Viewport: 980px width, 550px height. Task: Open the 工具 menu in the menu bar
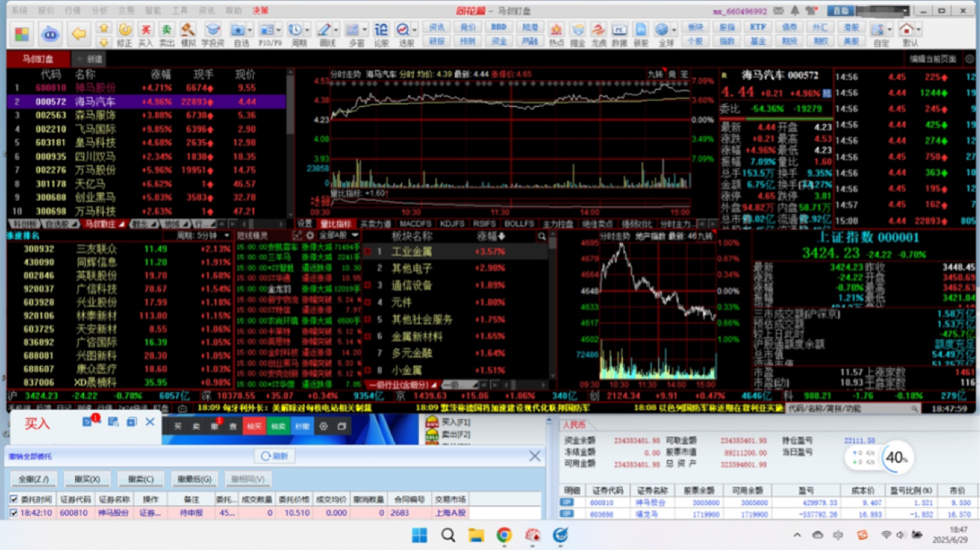coord(180,11)
